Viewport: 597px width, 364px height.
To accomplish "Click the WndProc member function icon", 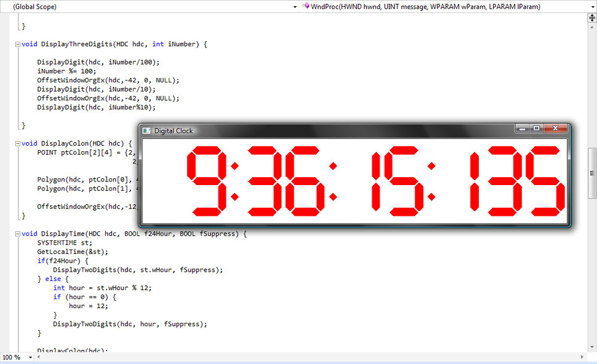I will (305, 7).
